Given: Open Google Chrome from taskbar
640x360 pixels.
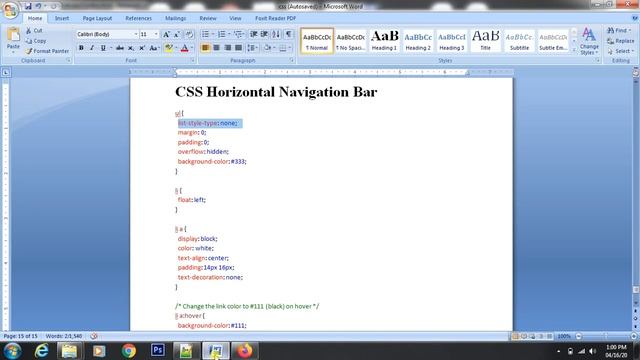Looking at the screenshot, I should click(129, 351).
